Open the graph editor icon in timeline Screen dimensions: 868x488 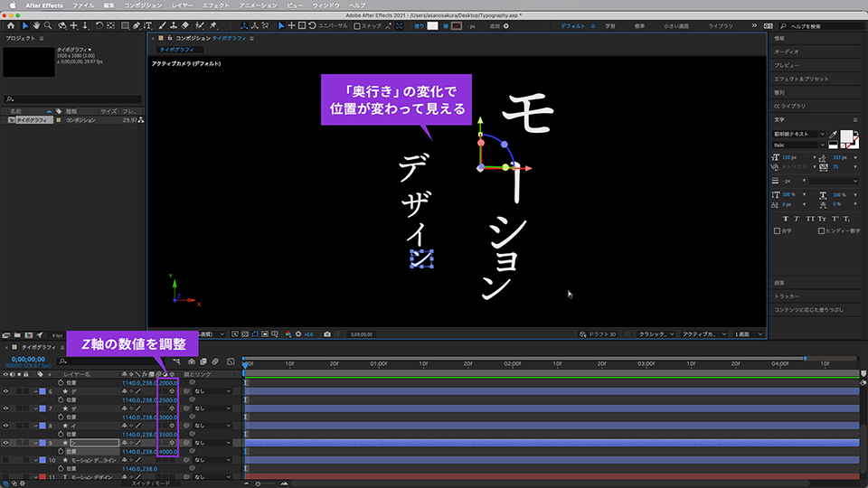click(x=231, y=361)
